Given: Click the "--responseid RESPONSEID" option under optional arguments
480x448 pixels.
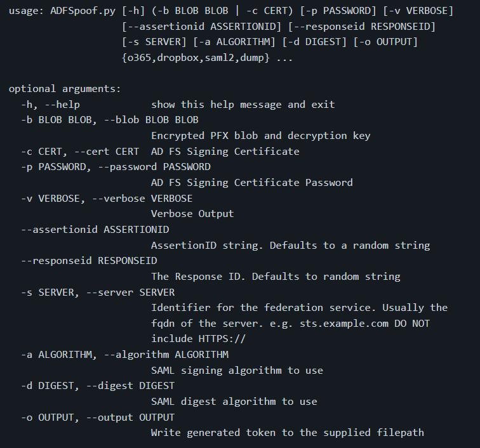Looking at the screenshot, I should 89,261.
